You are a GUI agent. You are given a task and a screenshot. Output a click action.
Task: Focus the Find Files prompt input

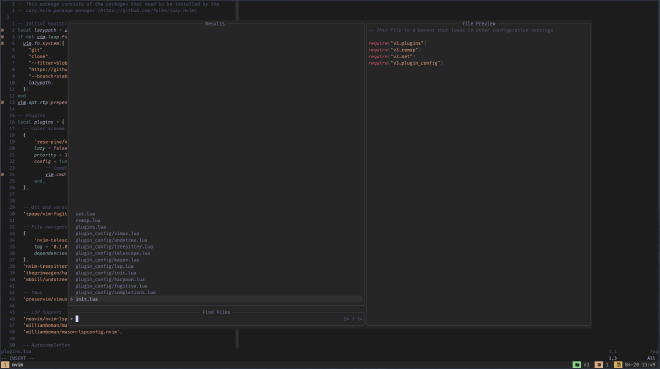[216, 319]
